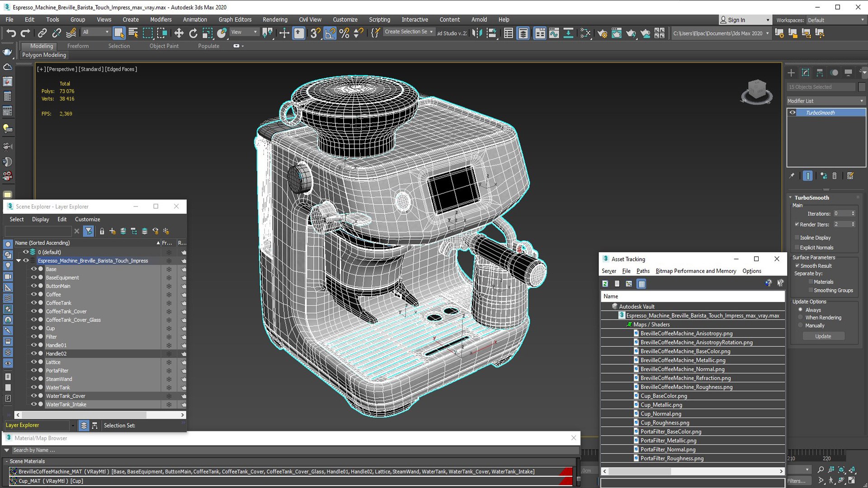Select the When Rendering update option
The image size is (868, 488).
pyautogui.click(x=801, y=318)
